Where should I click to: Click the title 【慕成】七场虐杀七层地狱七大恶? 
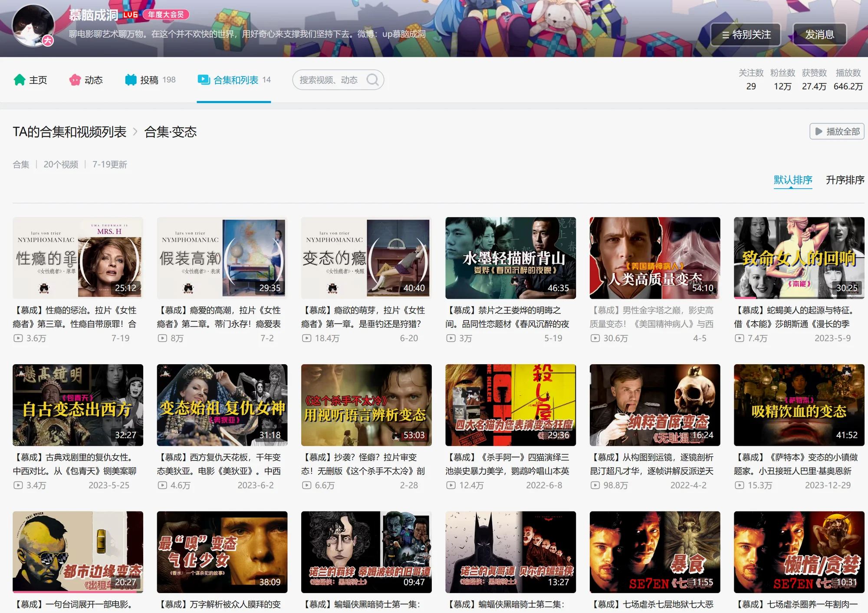[x=652, y=604]
